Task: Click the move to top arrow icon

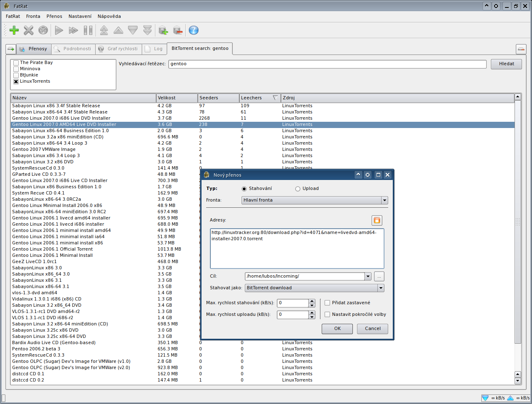Action: (x=104, y=30)
